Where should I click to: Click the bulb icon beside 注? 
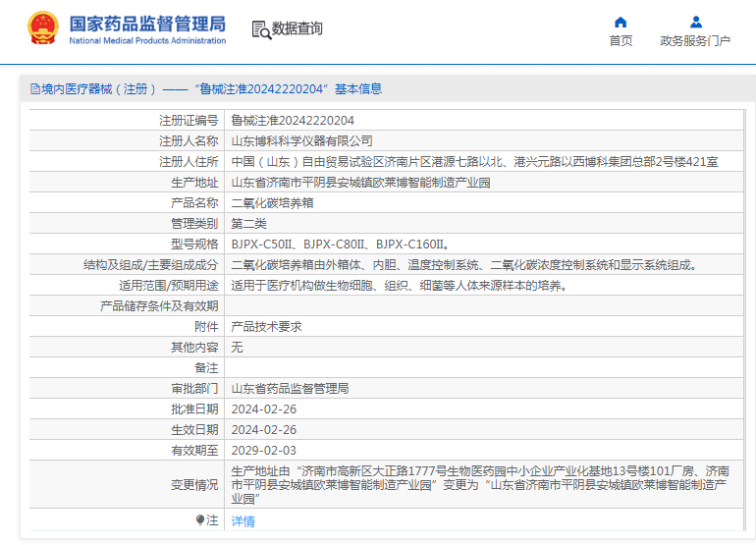pyautogui.click(x=200, y=519)
